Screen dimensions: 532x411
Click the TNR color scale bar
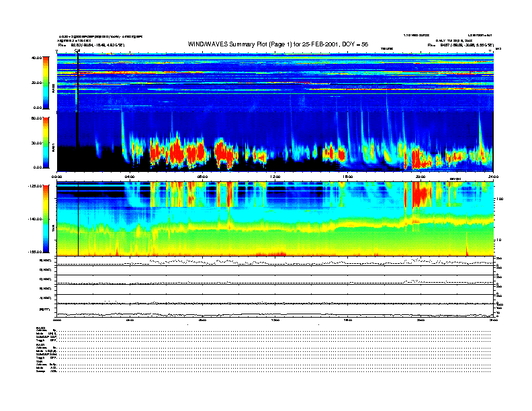coord(46,219)
